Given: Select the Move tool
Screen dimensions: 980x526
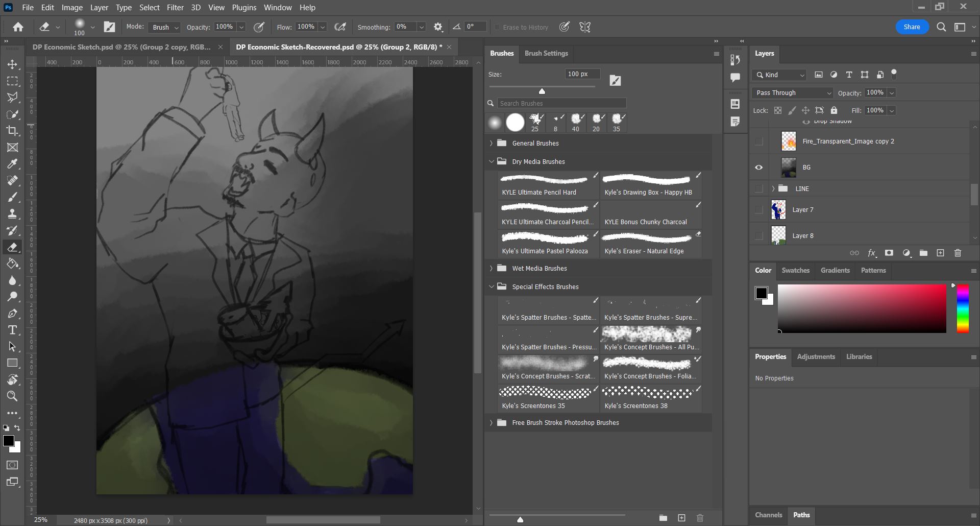Looking at the screenshot, I should [13, 64].
